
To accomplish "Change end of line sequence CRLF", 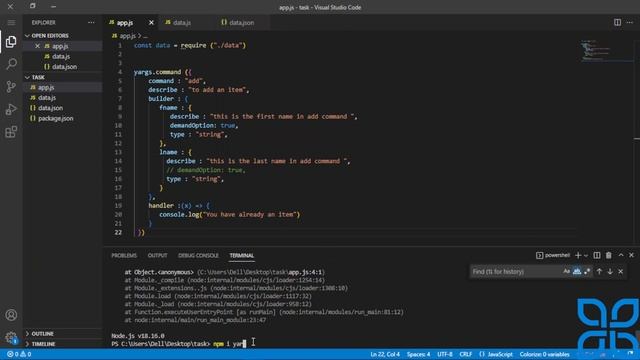I will pyautogui.click(x=466, y=354).
